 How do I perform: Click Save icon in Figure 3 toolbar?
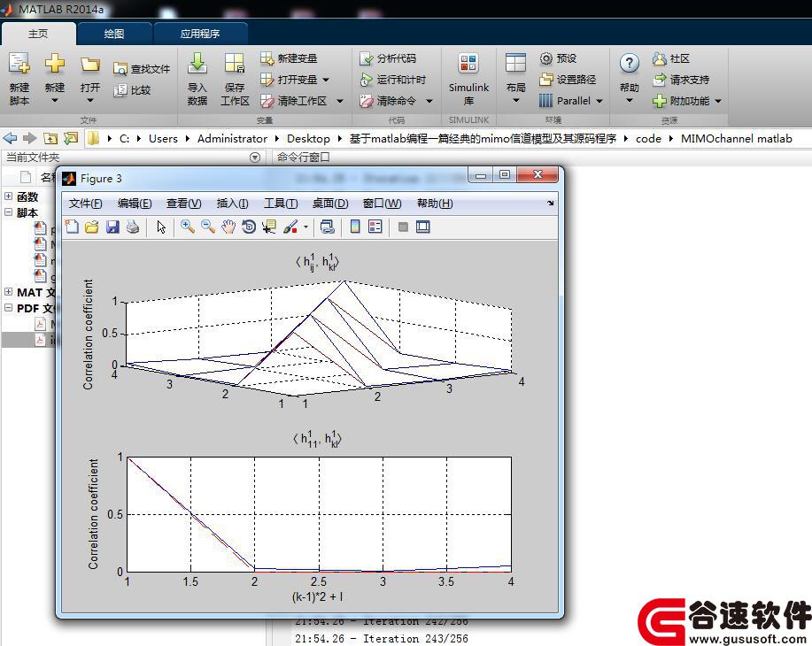click(112, 227)
